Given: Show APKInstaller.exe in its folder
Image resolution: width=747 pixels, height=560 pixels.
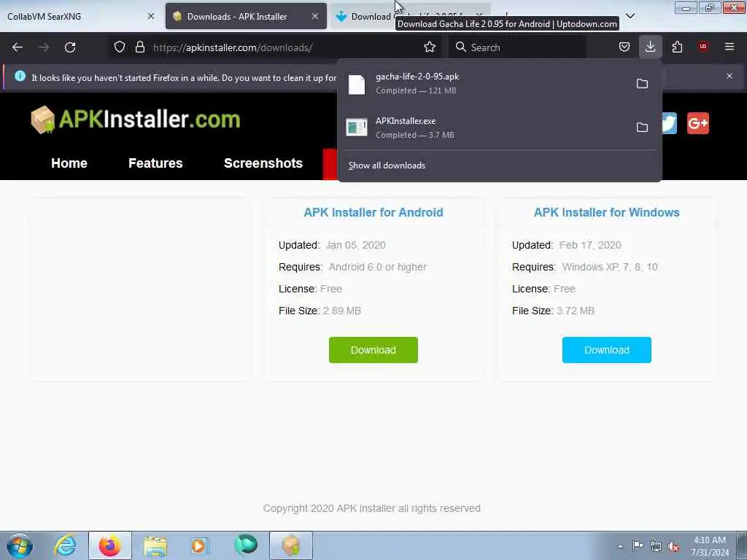Looking at the screenshot, I should pyautogui.click(x=642, y=128).
